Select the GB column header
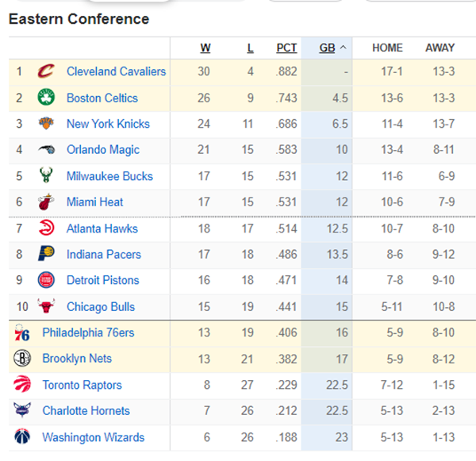The width and height of the screenshot is (476, 461). (327, 48)
